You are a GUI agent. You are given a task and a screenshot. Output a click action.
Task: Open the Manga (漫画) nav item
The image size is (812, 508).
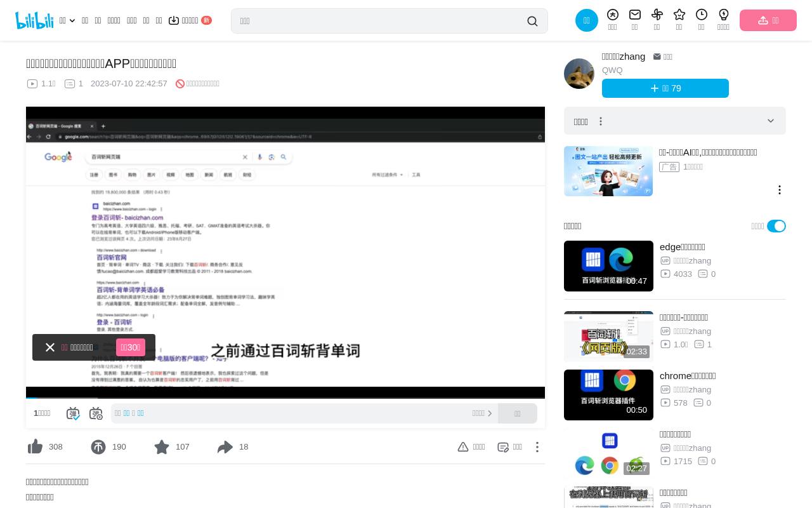click(146, 20)
